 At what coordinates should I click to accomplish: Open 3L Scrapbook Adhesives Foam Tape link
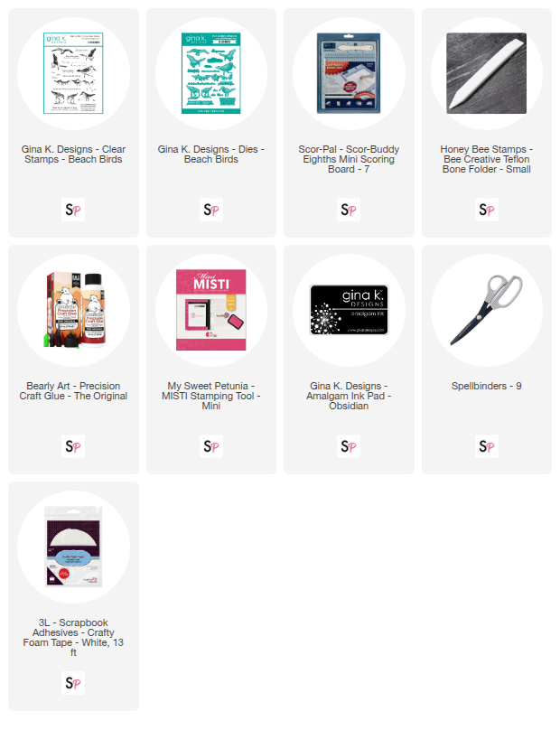click(73, 637)
